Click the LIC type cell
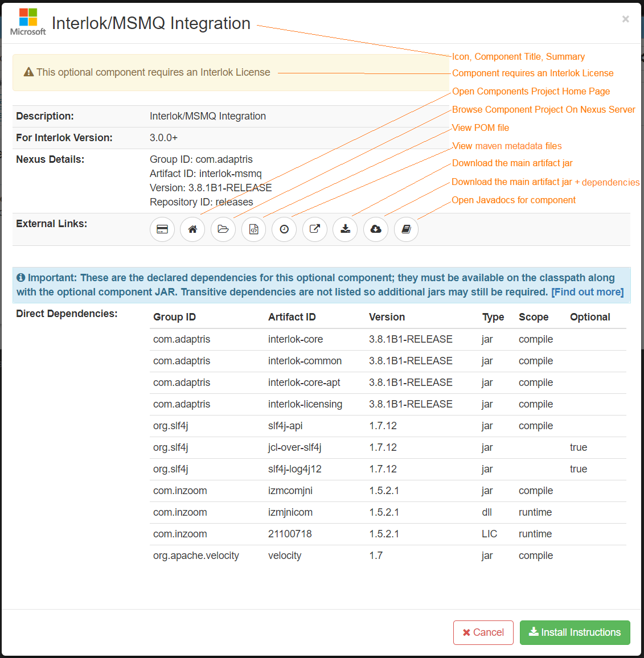The image size is (644, 658). [490, 534]
